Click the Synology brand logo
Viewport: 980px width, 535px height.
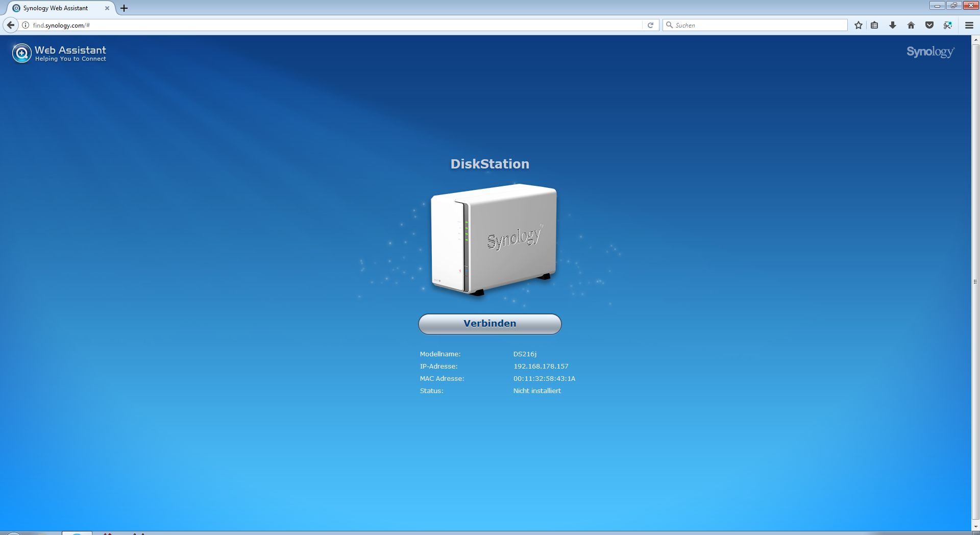[x=930, y=52]
